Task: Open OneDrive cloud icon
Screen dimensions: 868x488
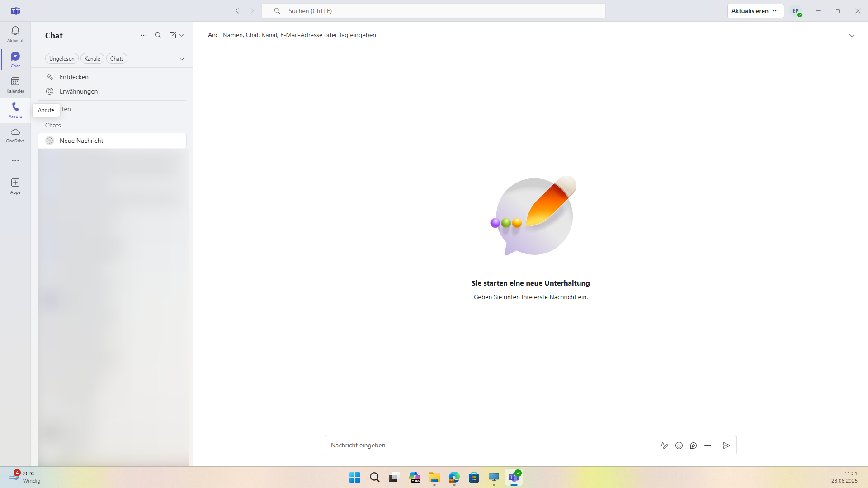Action: 15,135
